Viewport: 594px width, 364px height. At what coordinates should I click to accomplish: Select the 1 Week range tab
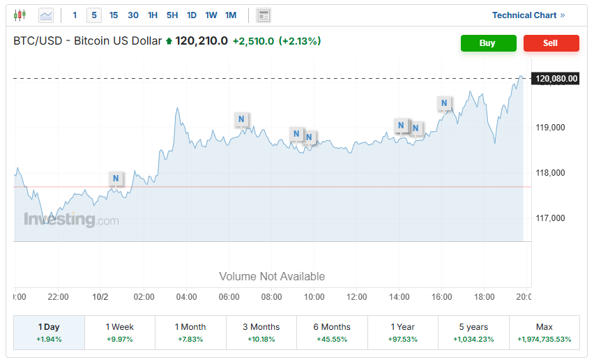coord(119,333)
